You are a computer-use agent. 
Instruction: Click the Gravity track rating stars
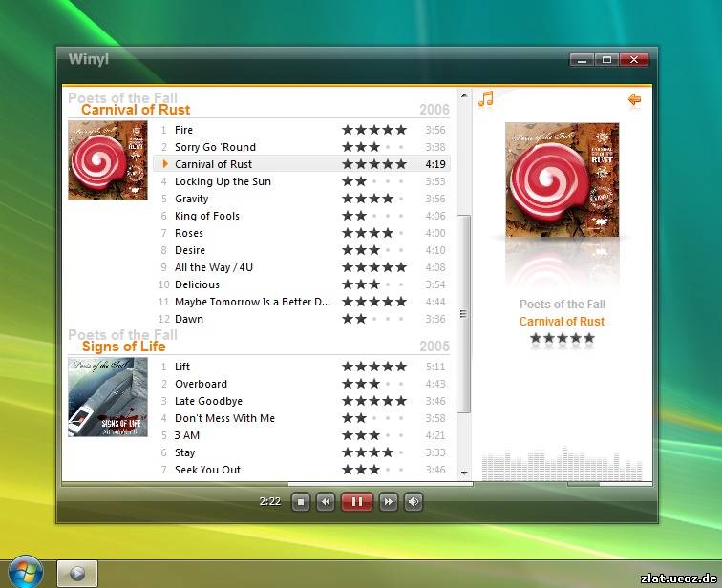[374, 199]
